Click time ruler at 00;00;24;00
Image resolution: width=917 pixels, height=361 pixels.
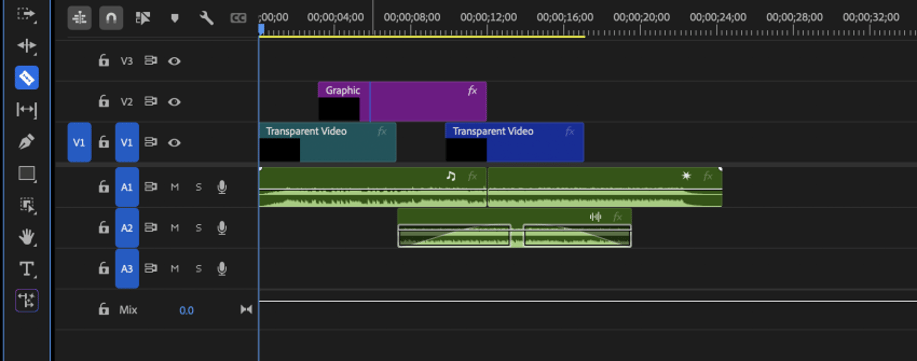click(718, 18)
